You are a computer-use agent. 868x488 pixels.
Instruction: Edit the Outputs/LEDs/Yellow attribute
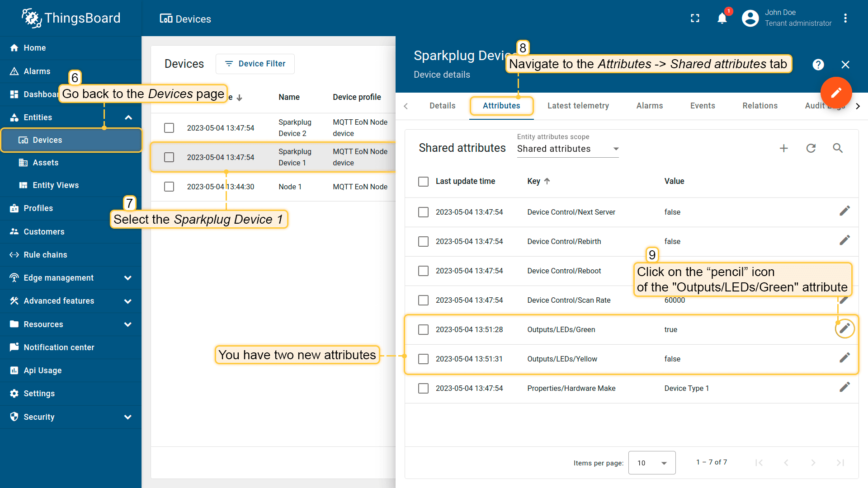pos(844,358)
